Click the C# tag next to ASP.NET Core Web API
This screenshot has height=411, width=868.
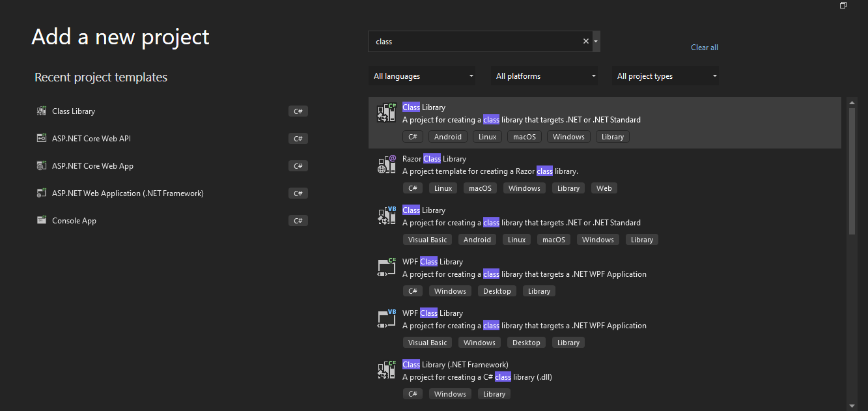(x=298, y=139)
